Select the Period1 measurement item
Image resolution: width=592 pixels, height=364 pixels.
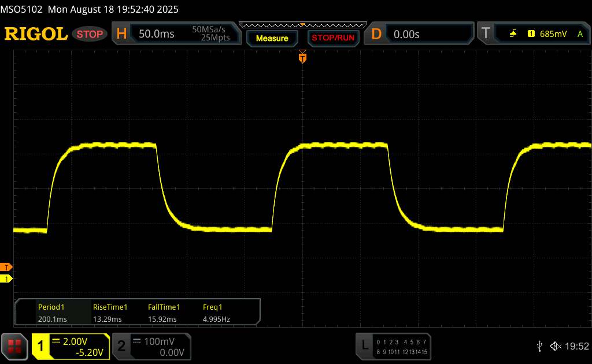point(51,313)
